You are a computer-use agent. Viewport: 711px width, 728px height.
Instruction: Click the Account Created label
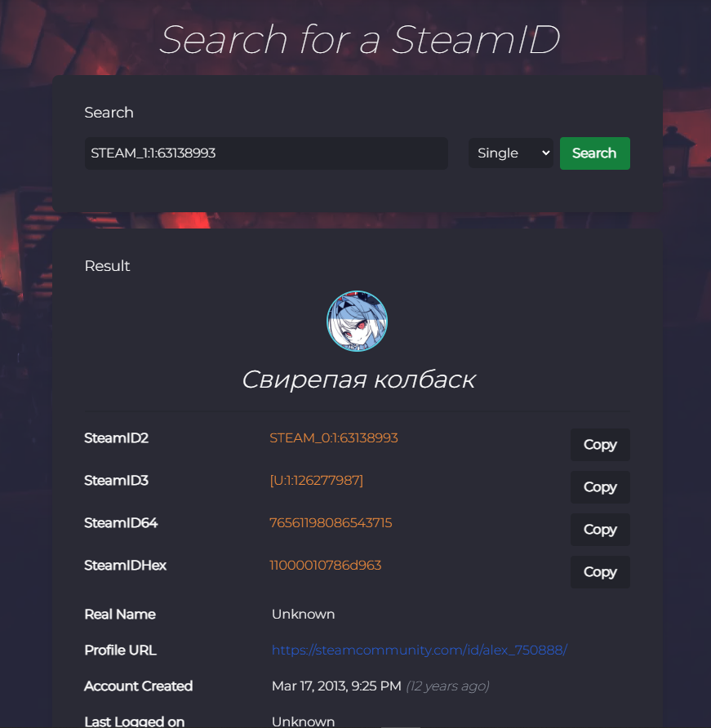[x=139, y=686]
